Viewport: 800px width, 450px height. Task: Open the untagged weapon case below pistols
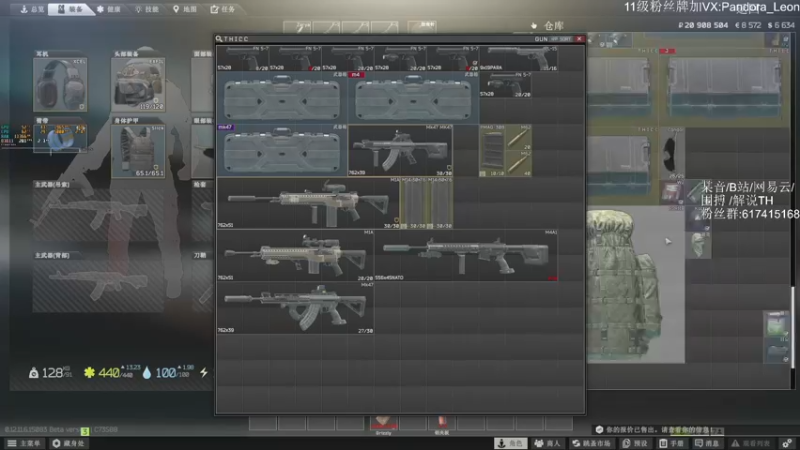point(282,97)
